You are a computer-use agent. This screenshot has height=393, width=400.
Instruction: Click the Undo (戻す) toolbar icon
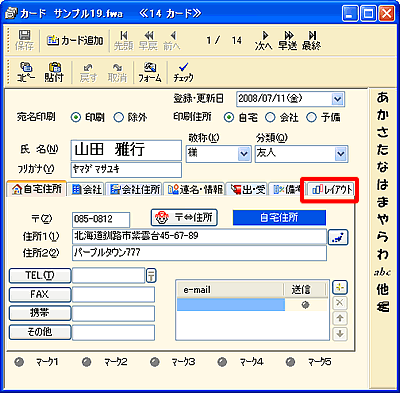pyautogui.click(x=88, y=72)
